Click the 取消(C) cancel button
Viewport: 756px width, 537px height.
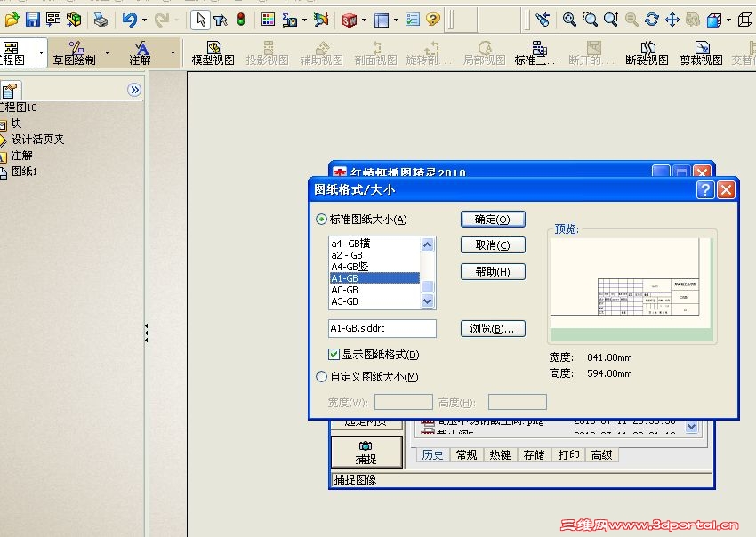[493, 244]
